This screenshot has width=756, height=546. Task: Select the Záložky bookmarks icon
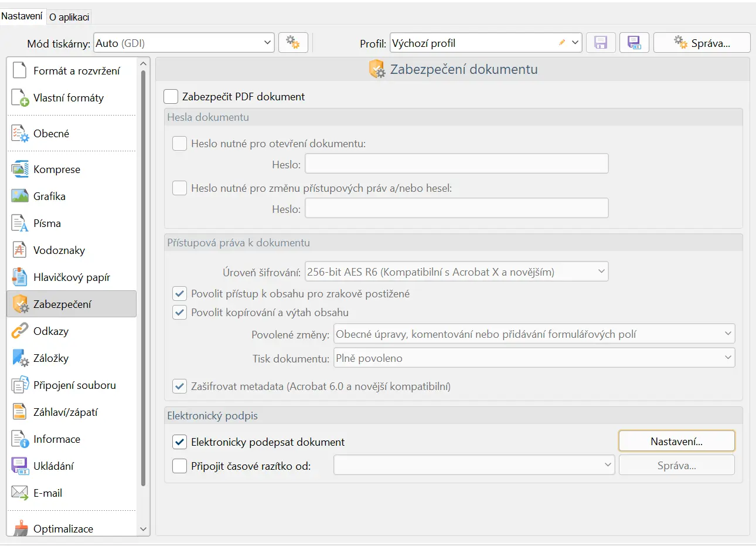(x=21, y=358)
